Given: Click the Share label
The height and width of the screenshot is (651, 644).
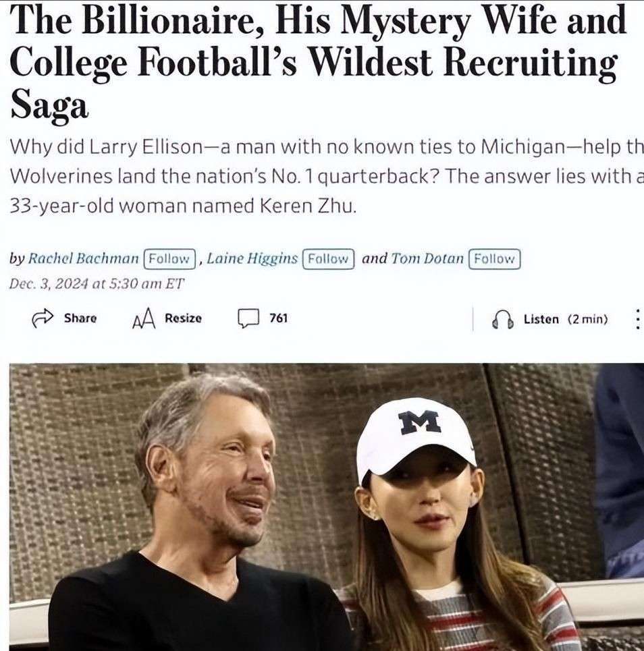Looking at the screenshot, I should 80,318.
